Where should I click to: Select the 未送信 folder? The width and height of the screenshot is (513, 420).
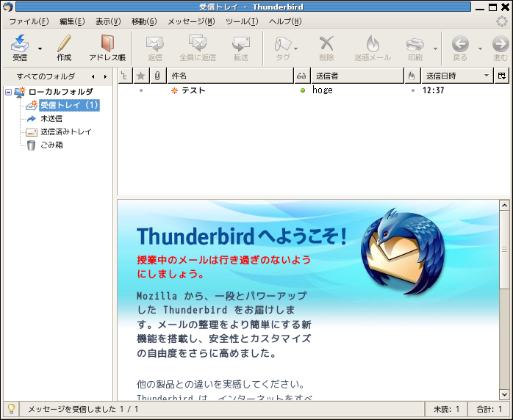pyautogui.click(x=51, y=119)
